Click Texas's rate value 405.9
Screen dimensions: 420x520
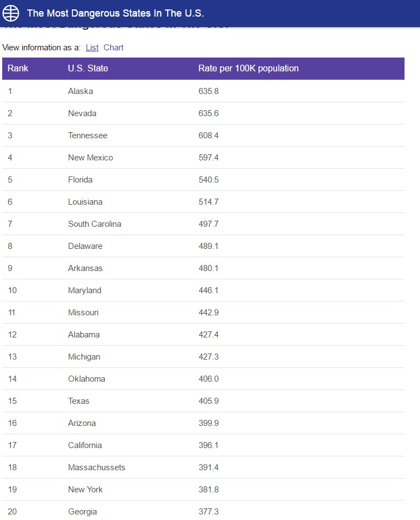[209, 401]
